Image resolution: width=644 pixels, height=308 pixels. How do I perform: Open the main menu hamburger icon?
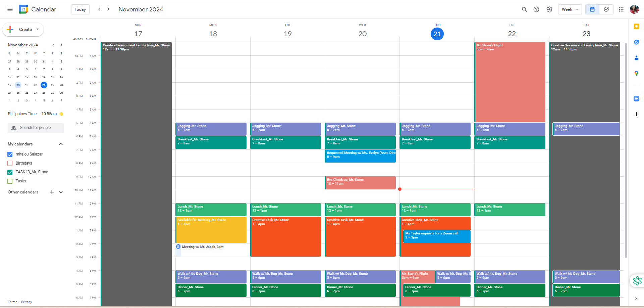(x=10, y=9)
